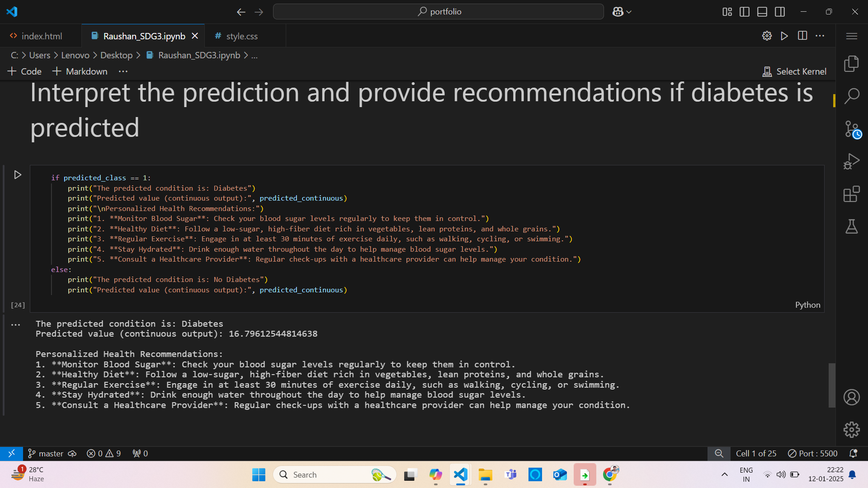Click the notebook vertical scrollbar thumb

point(831,385)
